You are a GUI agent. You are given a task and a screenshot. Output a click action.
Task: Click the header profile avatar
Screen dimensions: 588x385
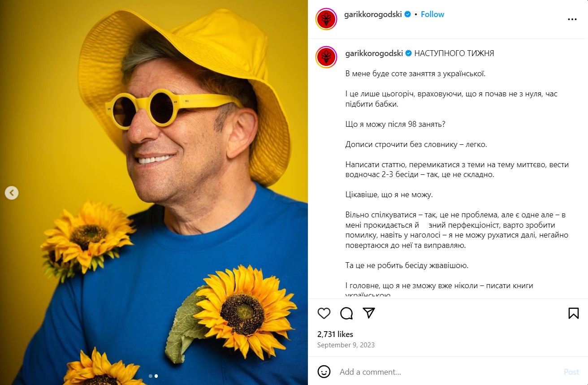(326, 19)
